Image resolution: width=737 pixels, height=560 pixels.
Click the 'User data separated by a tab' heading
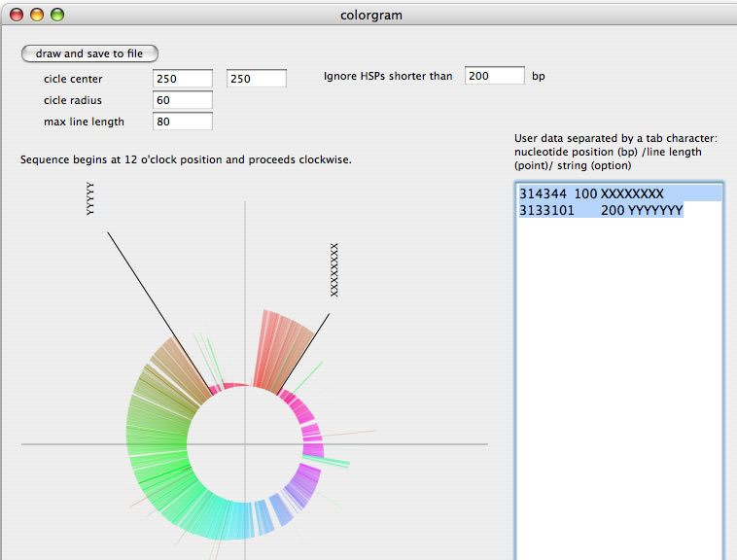tap(615, 152)
